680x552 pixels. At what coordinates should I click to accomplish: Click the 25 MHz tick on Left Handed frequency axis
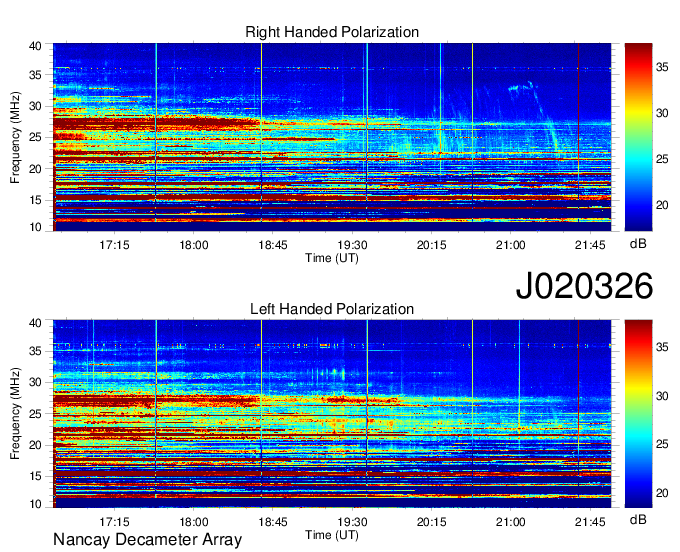(x=35, y=414)
